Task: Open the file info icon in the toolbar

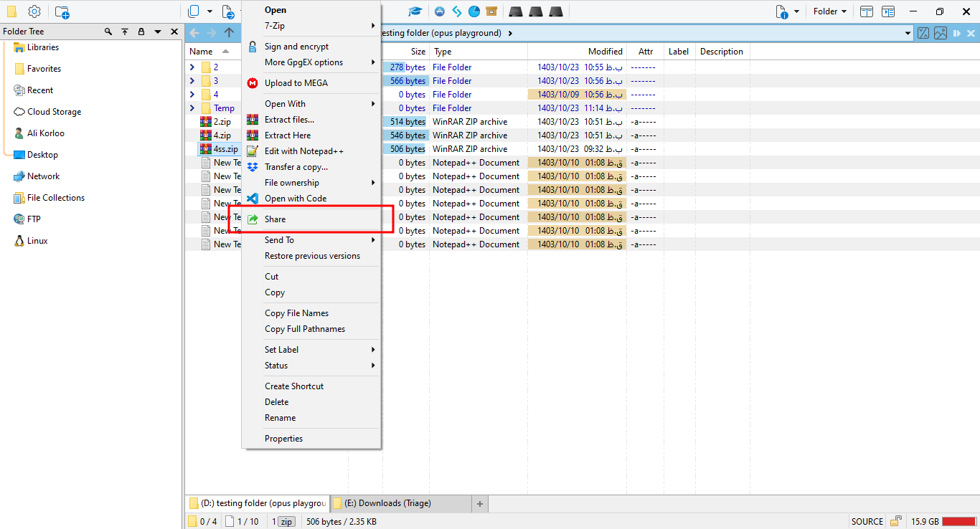Action: click(x=781, y=11)
